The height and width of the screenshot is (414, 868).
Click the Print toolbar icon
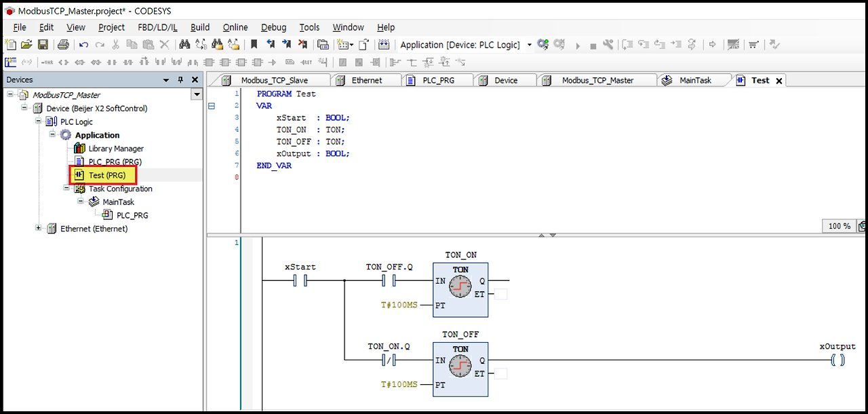(63, 44)
